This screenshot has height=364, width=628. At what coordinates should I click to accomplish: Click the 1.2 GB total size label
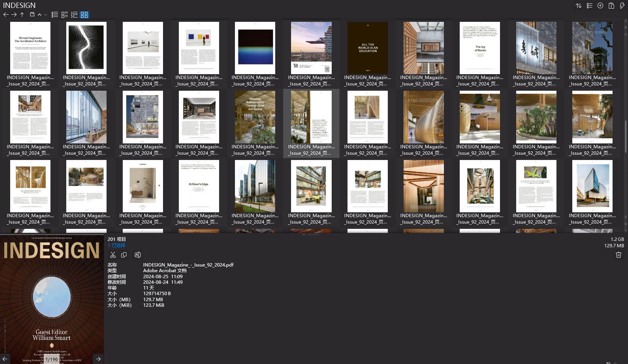click(x=617, y=239)
